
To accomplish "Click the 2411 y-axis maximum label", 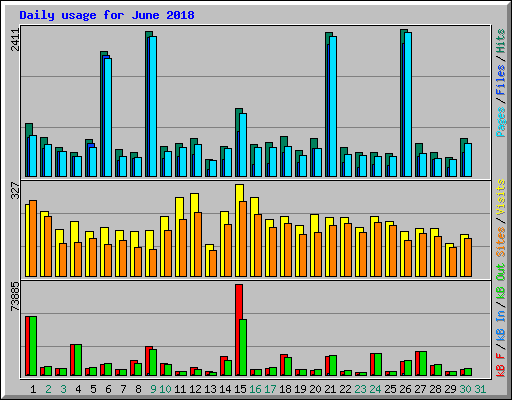I will click(15, 39).
